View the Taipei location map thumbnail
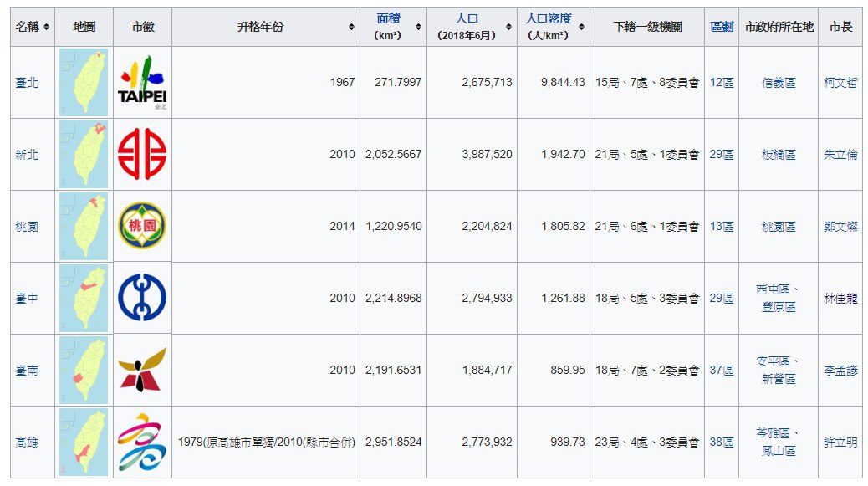This screenshot has height=486, width=868. [x=84, y=82]
